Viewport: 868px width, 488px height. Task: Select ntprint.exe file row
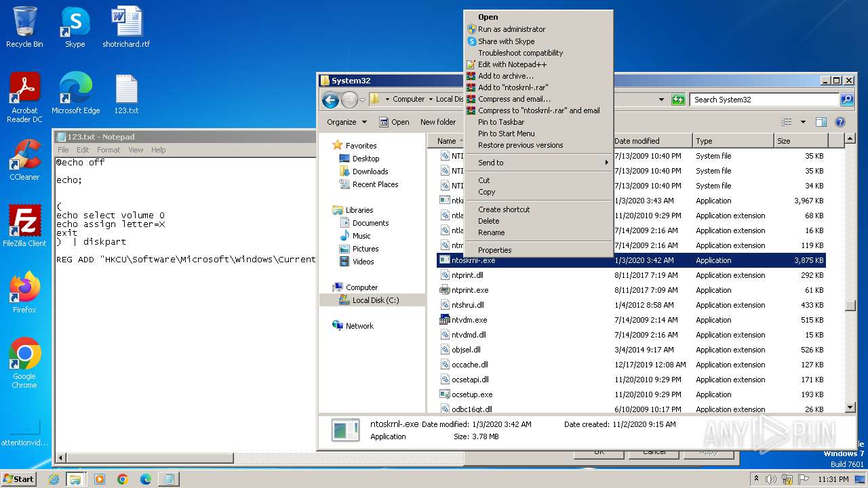[x=631, y=290]
